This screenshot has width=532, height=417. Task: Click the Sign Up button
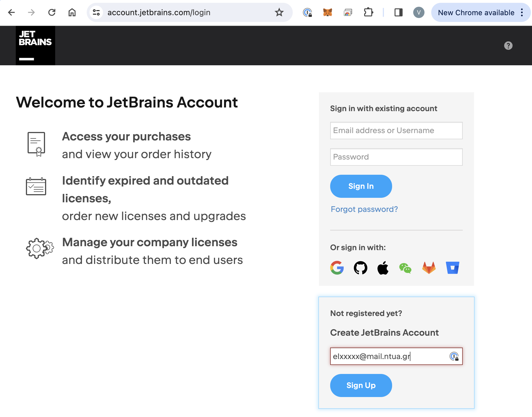coord(361,385)
